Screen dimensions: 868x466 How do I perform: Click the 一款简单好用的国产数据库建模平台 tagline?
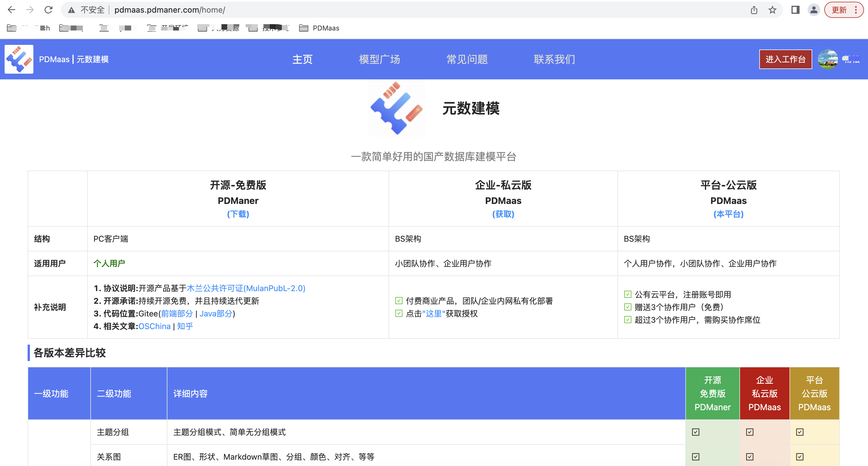pos(433,157)
